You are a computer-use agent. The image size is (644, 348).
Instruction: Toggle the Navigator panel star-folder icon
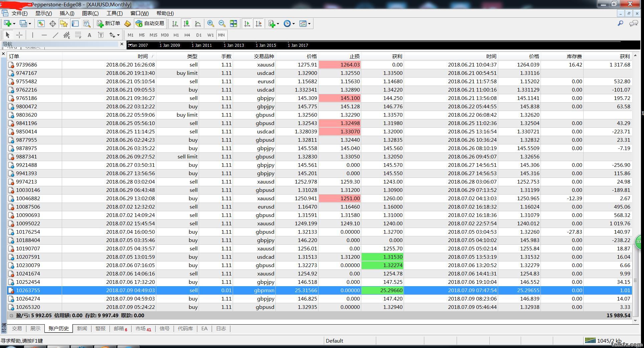(x=64, y=23)
